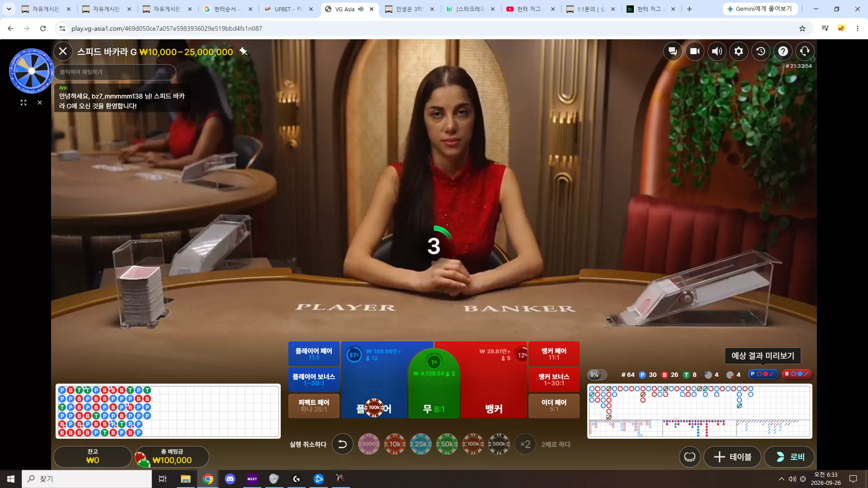868x488 pixels.
Task: Contact support via headset icon
Action: point(805,52)
